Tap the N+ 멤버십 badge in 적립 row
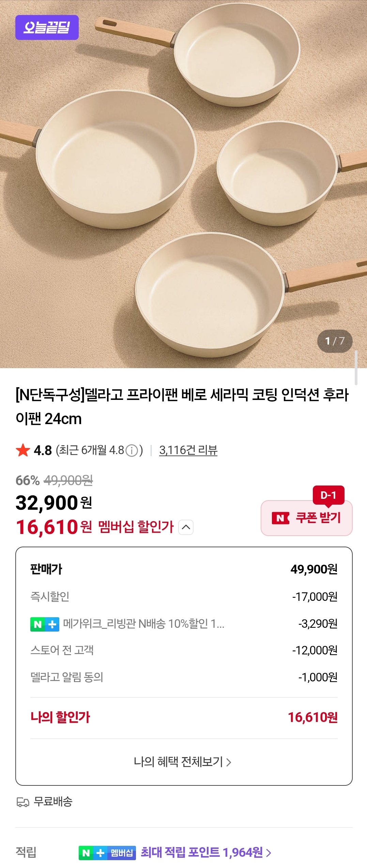367x868 pixels. coord(107,853)
